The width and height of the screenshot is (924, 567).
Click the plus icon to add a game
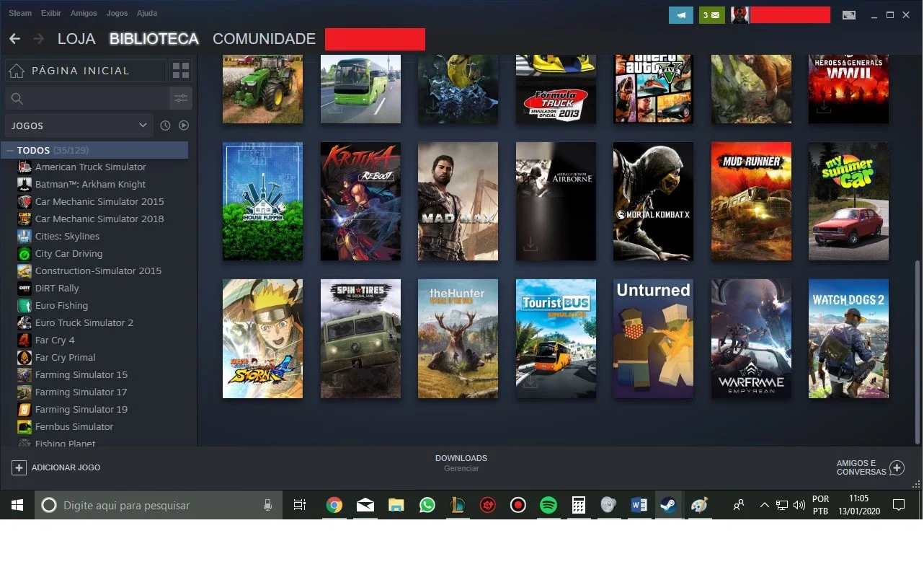[x=19, y=467]
